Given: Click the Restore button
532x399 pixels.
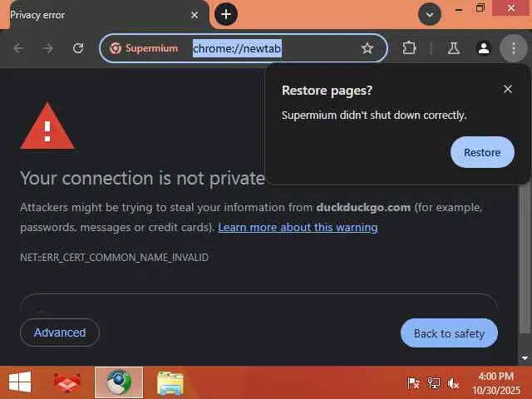Looking at the screenshot, I should click(x=482, y=152).
